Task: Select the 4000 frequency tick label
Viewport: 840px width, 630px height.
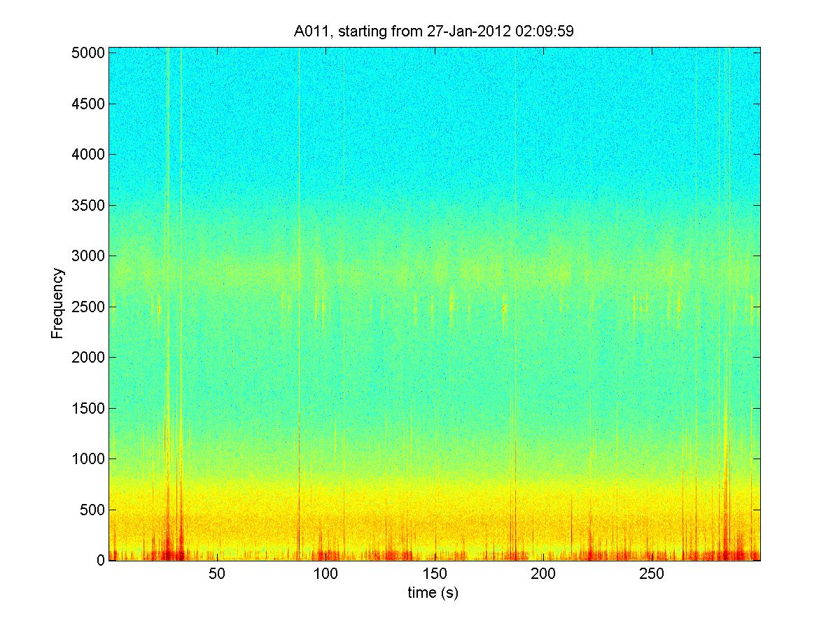Action: point(87,154)
